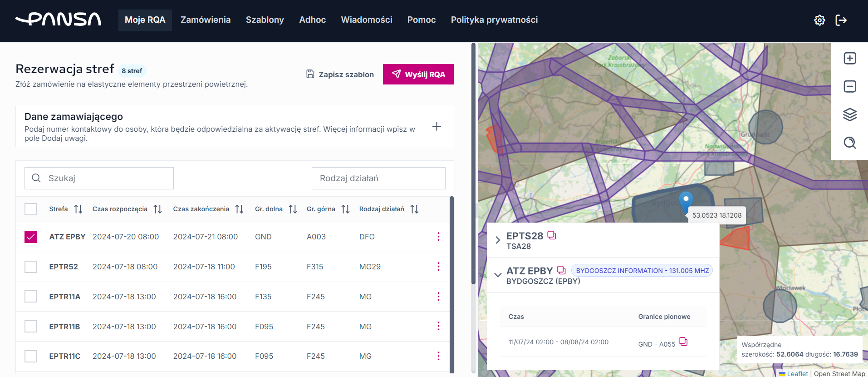Screen dimensions: 868x377
Task: Sort table by Strefa column
Action: tap(78, 209)
